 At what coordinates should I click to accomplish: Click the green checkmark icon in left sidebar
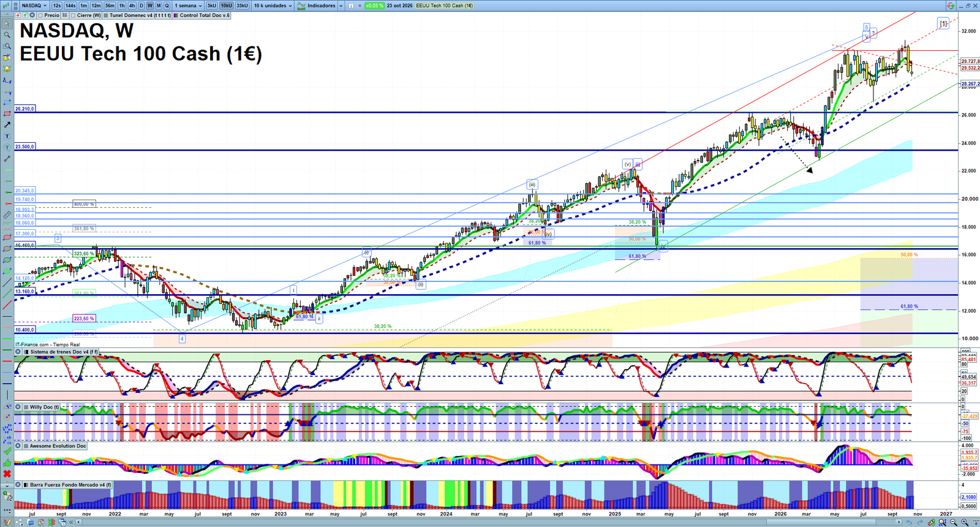7,451
